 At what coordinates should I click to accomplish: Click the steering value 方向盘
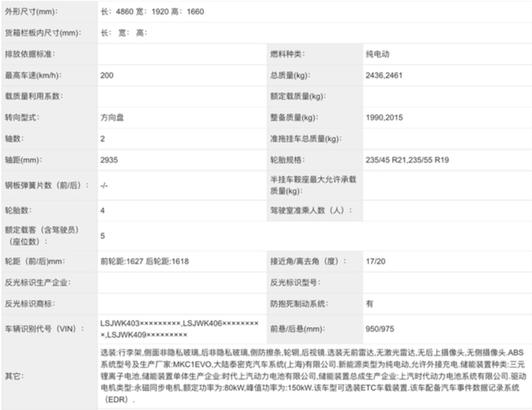coord(112,118)
